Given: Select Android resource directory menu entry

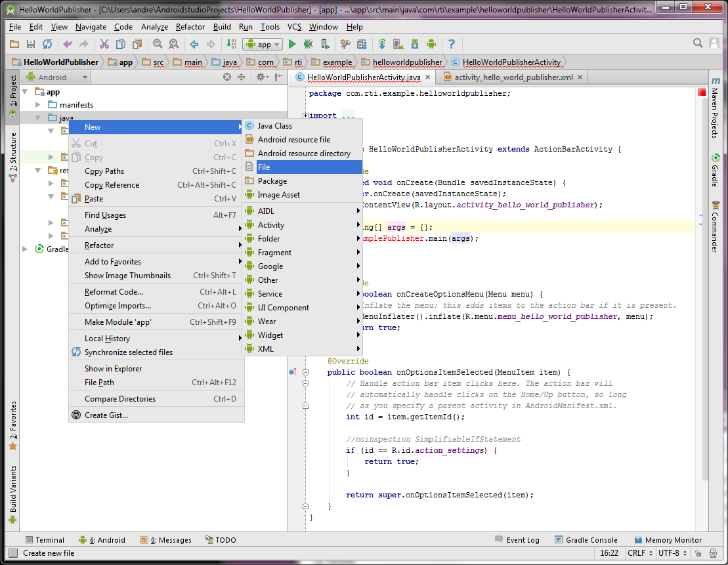Looking at the screenshot, I should click(x=302, y=153).
